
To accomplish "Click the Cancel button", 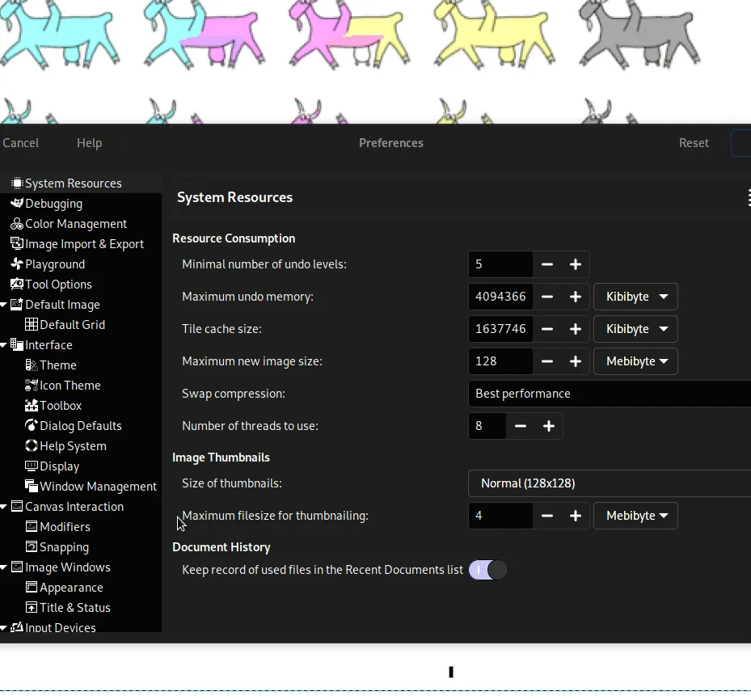I will (x=19, y=143).
